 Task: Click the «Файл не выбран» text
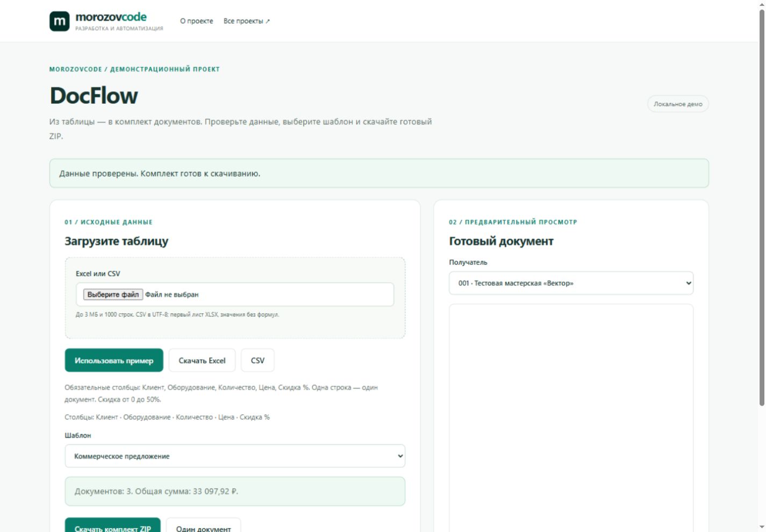click(x=172, y=294)
